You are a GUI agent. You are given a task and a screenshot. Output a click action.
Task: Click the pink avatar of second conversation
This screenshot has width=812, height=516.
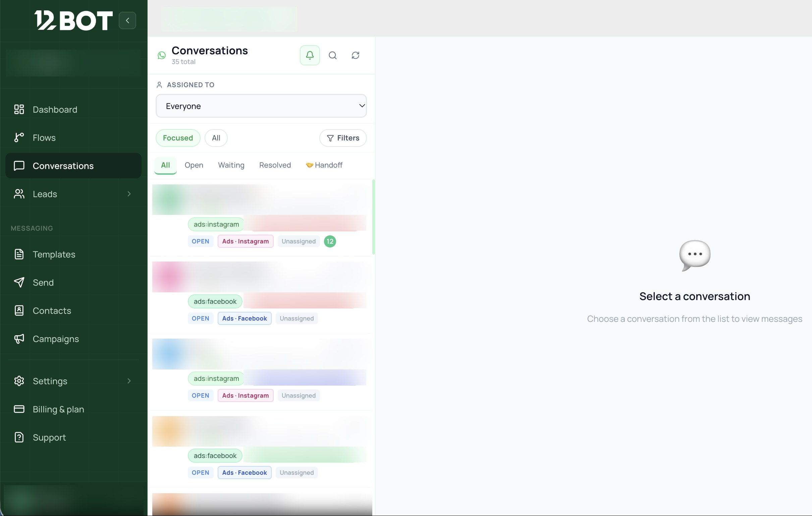tap(170, 277)
